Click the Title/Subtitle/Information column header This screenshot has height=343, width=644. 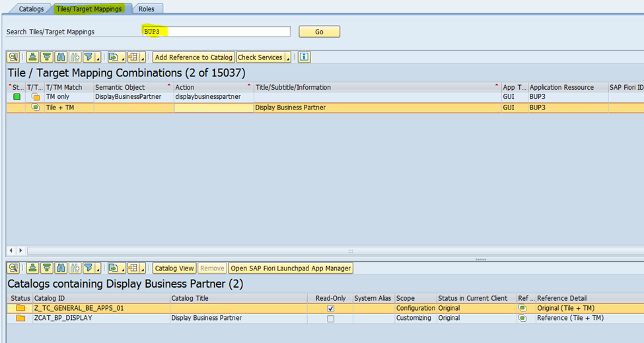[378, 87]
